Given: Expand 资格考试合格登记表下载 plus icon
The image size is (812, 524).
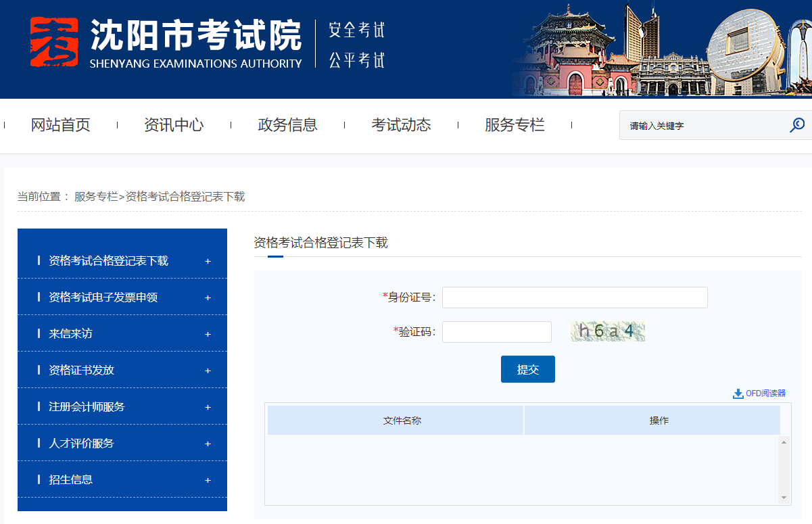Looking at the screenshot, I should click(x=208, y=261).
